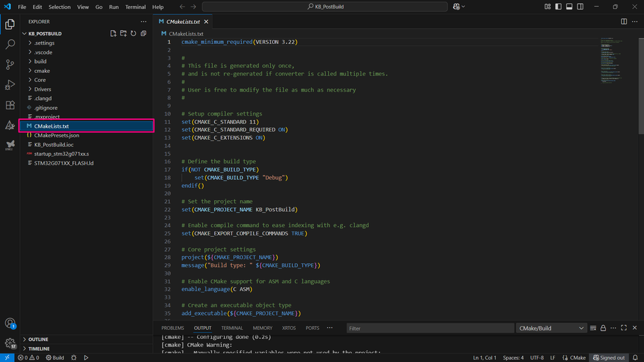
Task: Toggle the bottom panel visibility
Action: tap(569, 6)
